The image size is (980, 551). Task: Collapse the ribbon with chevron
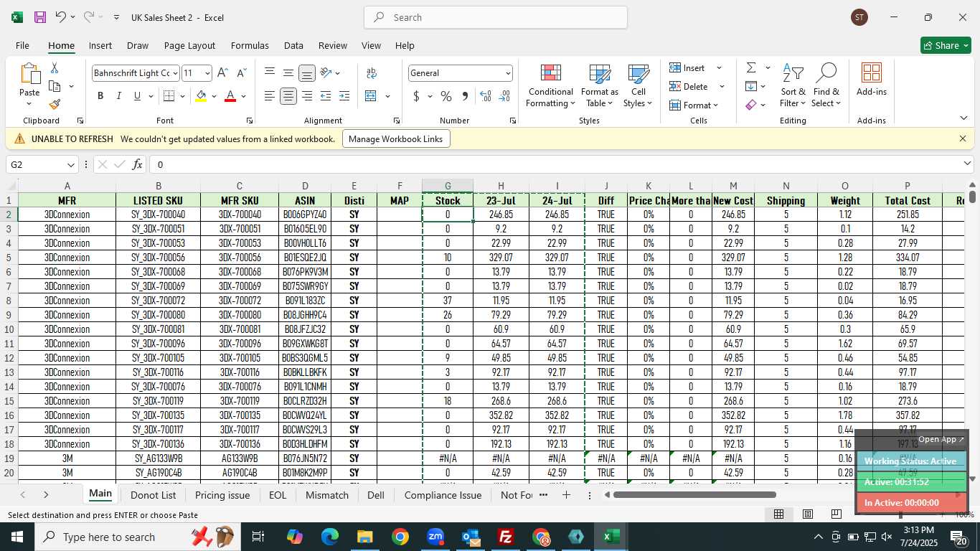963,118
